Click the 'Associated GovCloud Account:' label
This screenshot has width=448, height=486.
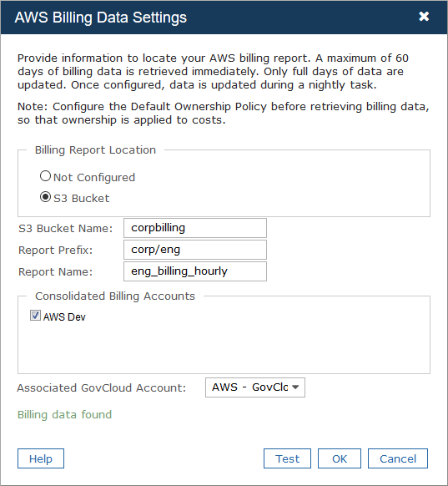point(102,387)
